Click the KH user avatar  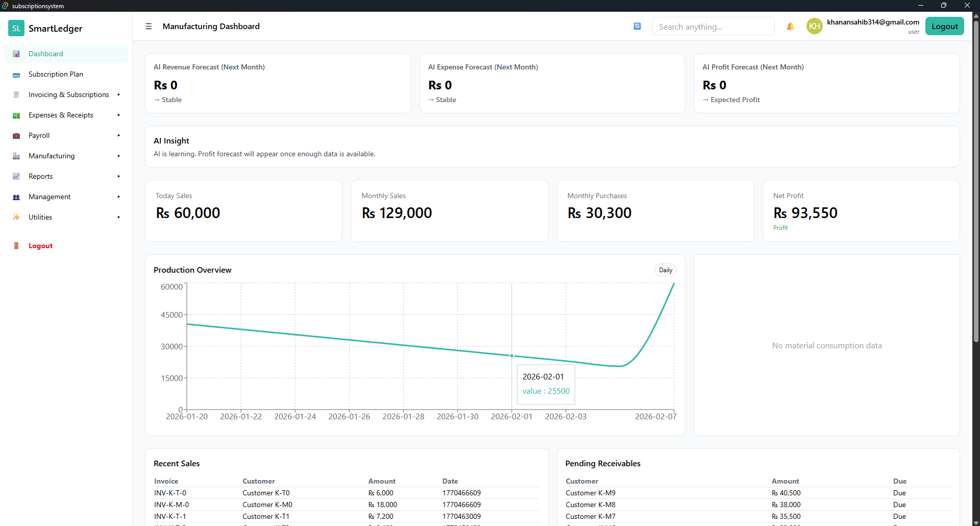pyautogui.click(x=815, y=26)
